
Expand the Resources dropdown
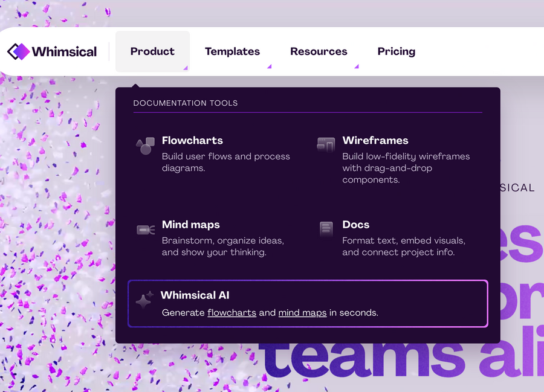click(x=319, y=51)
